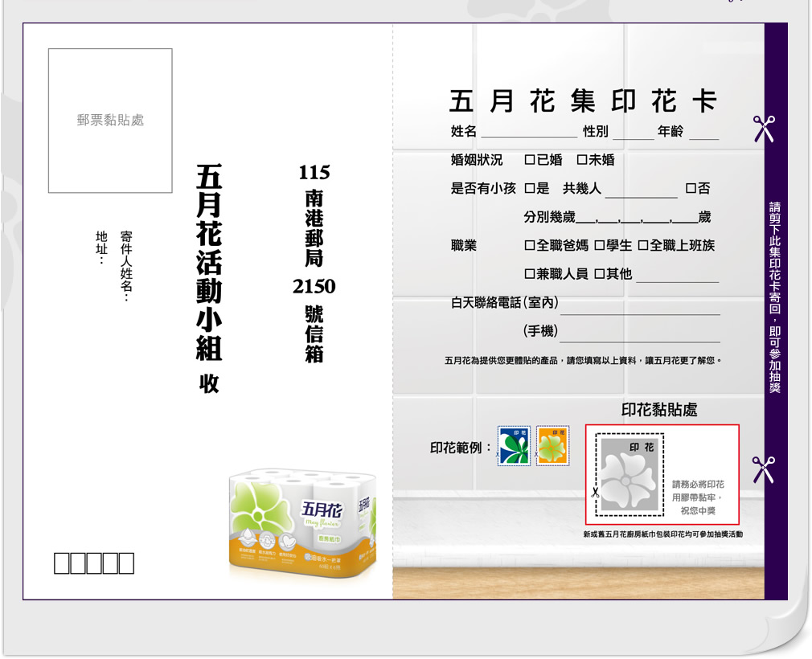Select the 學生 occupation checkbox
The image size is (812, 659).
tap(600, 245)
